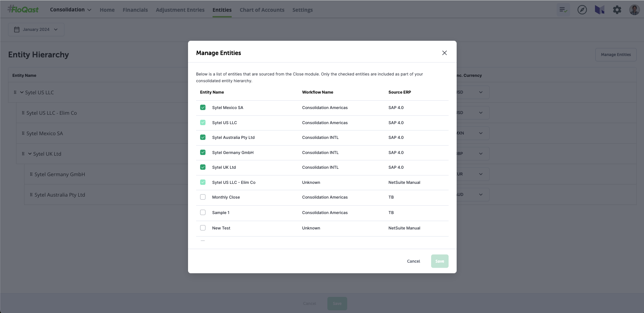Click drag handle of Sytel Germany GmbH row
644x313 pixels.
(x=31, y=174)
